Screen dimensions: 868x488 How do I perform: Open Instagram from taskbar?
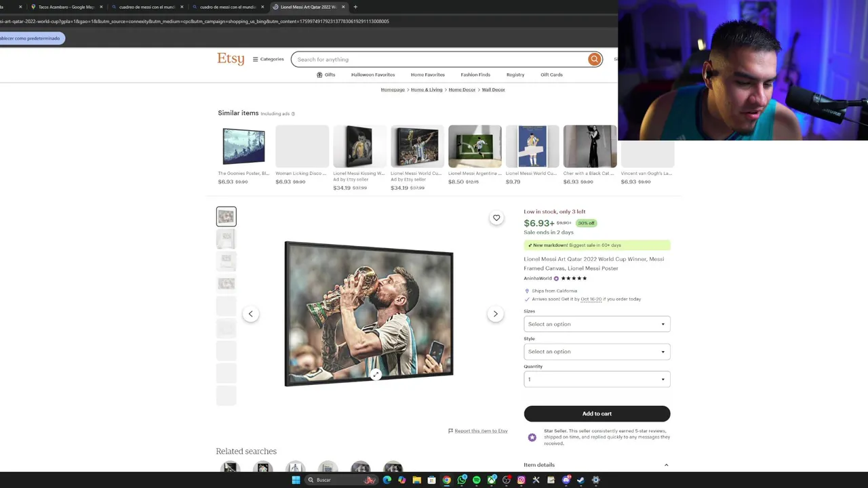point(521,480)
